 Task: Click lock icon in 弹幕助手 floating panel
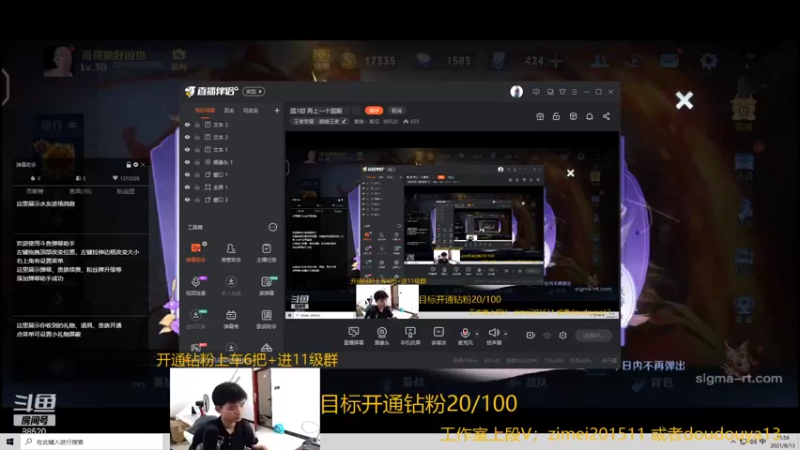(129, 165)
